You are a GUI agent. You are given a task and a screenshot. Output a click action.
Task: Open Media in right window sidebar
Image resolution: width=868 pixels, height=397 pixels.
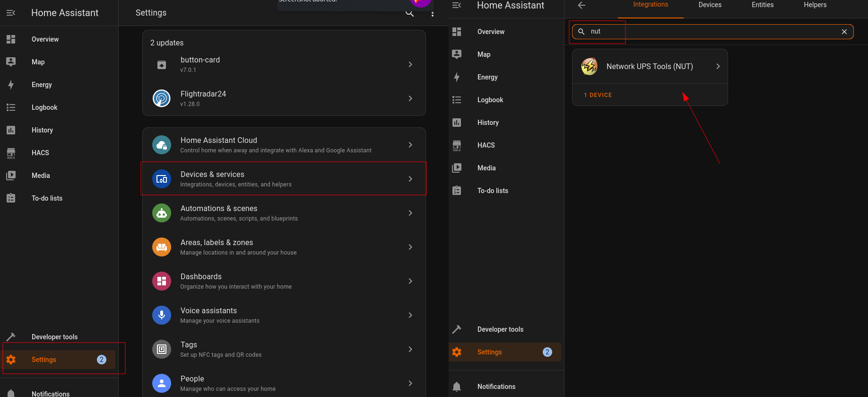tap(505, 168)
